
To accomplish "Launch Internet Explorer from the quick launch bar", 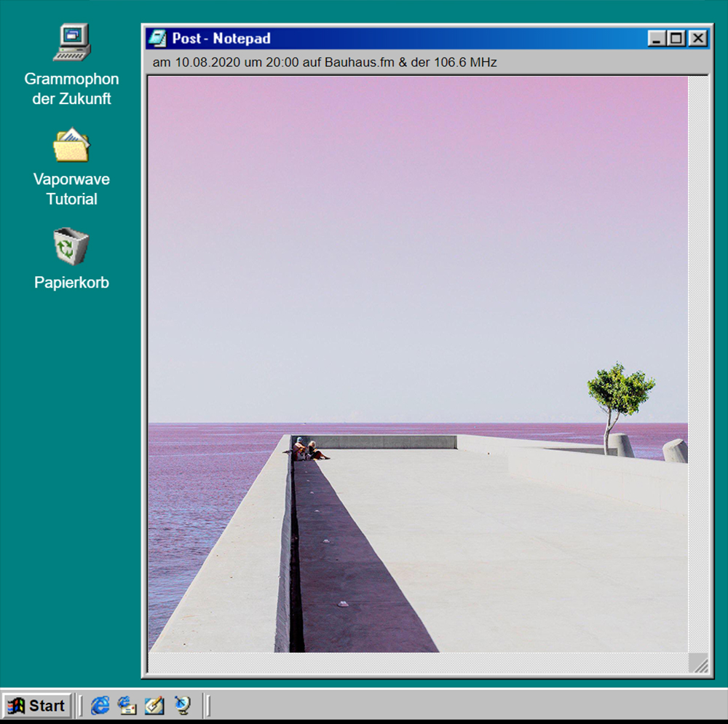I will [100, 705].
